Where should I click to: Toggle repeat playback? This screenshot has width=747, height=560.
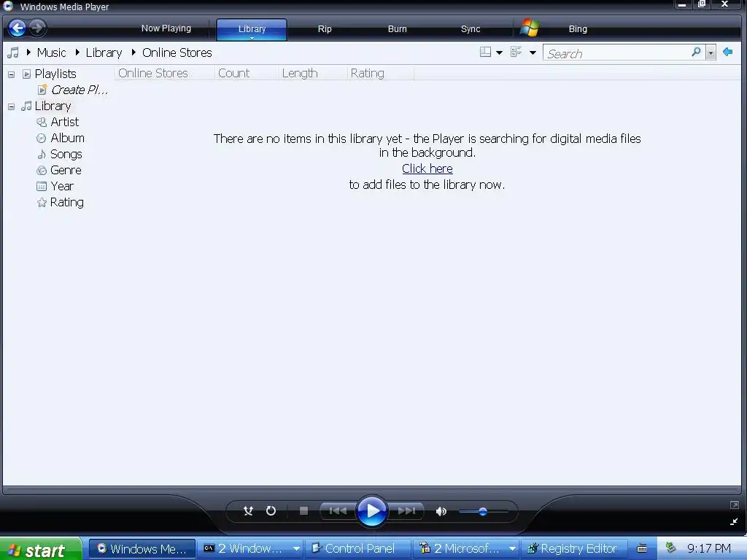pos(271,511)
